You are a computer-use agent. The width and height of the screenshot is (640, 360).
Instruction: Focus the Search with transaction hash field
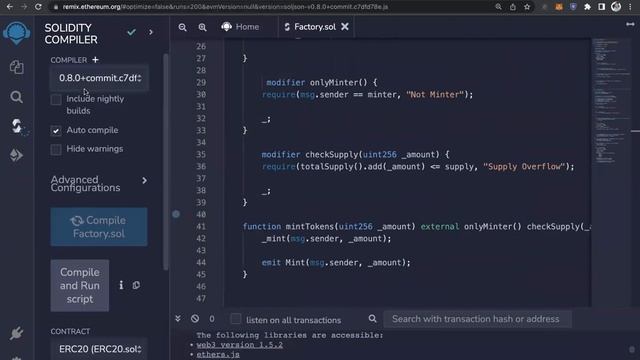pos(478,319)
